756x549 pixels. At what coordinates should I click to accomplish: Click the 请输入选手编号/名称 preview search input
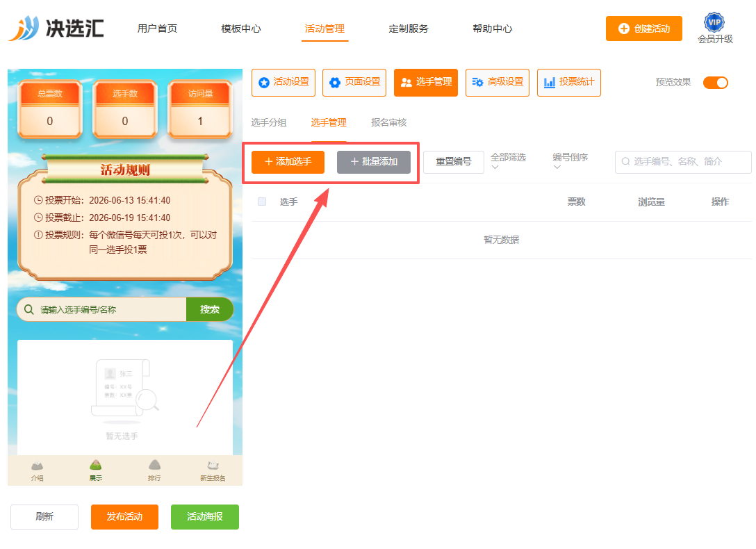coord(101,309)
